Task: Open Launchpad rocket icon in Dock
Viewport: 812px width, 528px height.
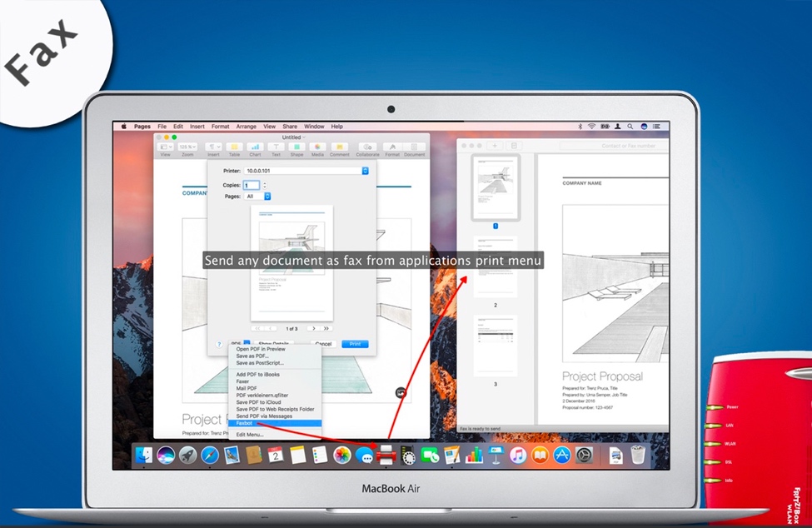Action: pos(187,455)
